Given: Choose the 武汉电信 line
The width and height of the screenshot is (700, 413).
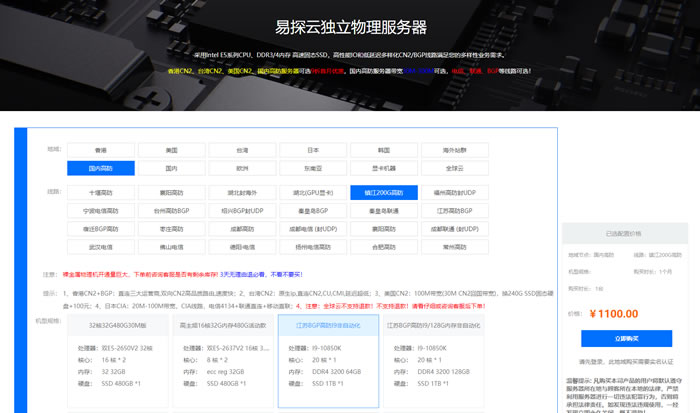Looking at the screenshot, I should (101, 247).
